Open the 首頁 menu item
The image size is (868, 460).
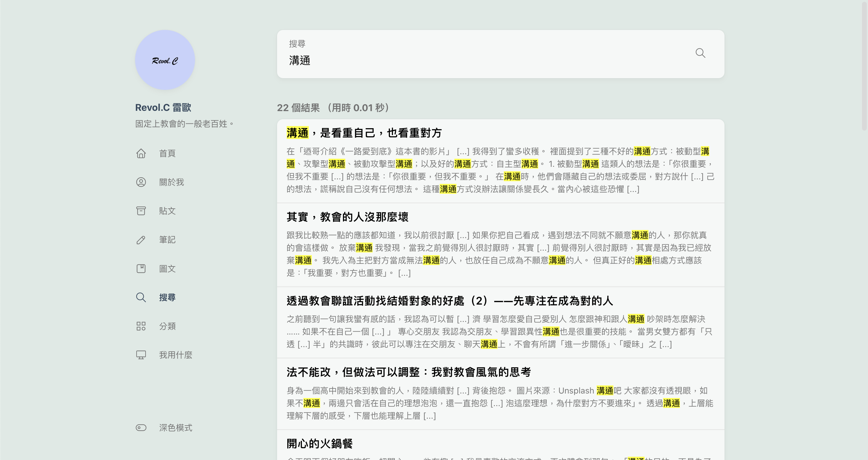tap(167, 153)
